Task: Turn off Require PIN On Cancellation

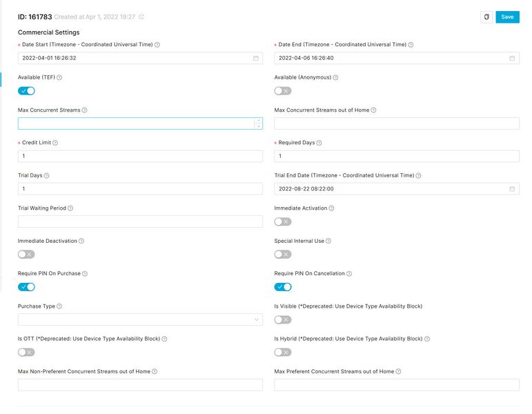Action: coord(283,287)
